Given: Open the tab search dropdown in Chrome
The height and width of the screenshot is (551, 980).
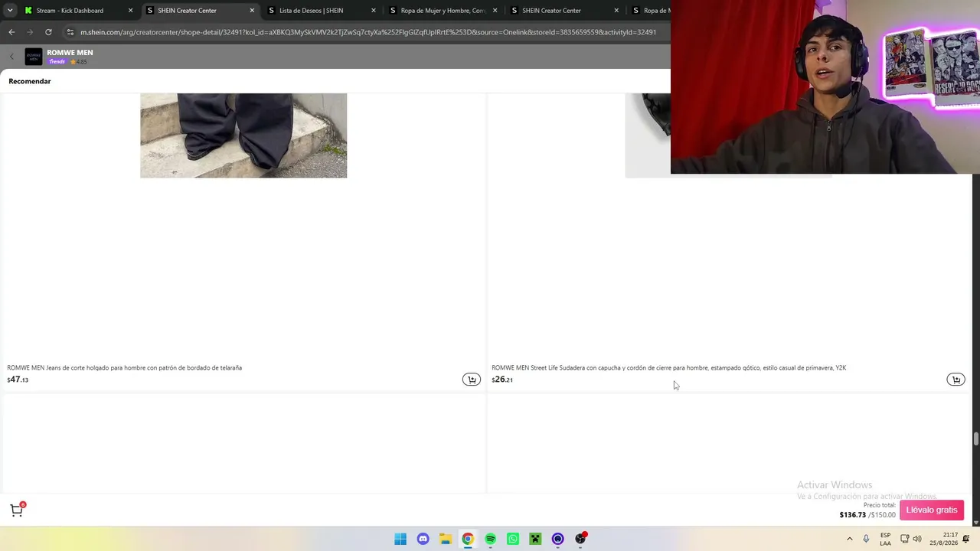Looking at the screenshot, I should click(x=10, y=10).
